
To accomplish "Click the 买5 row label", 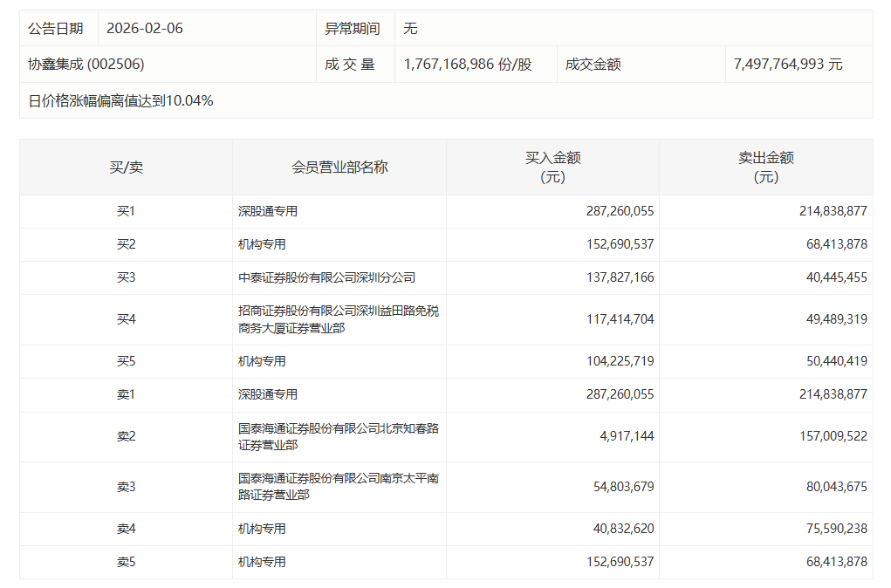I will 126,361.
